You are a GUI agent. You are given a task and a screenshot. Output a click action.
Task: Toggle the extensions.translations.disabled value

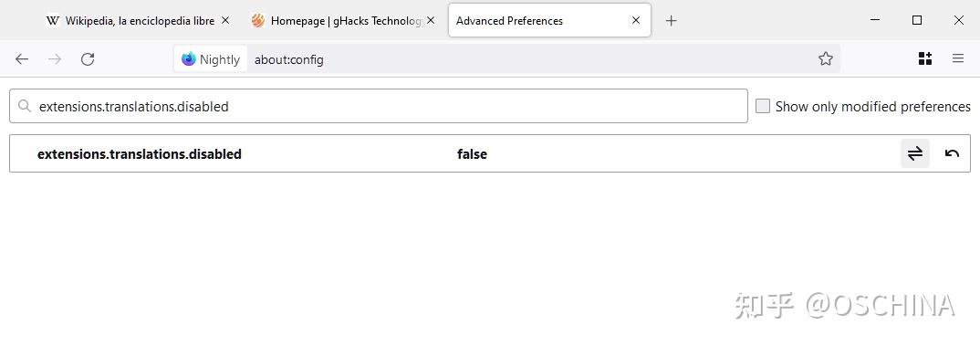point(915,154)
